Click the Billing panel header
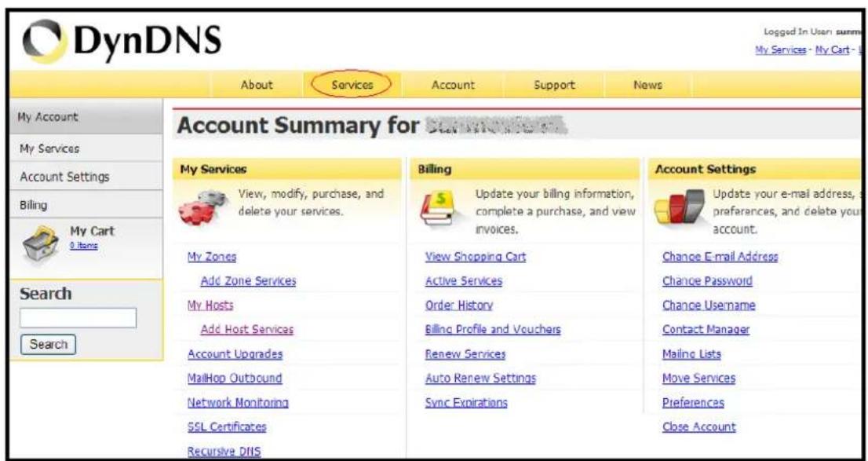The width and height of the screenshot is (868, 461). tap(525, 170)
